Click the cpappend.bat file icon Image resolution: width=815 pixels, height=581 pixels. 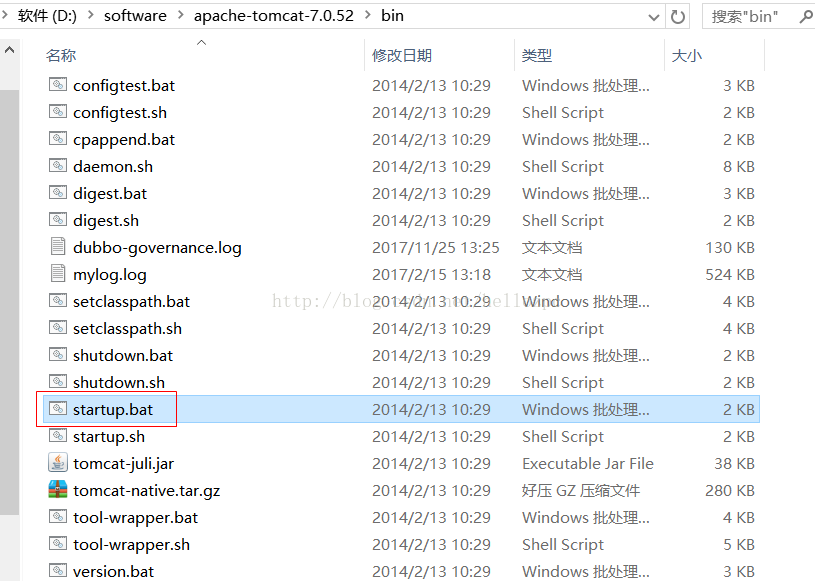click(x=58, y=138)
